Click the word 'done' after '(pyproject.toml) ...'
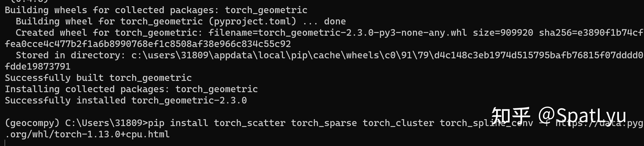Screen dimensions: 644x146 (x=335, y=22)
